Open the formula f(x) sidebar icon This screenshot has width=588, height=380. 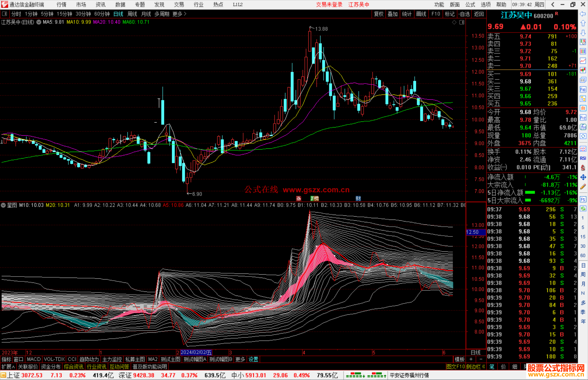583,127
